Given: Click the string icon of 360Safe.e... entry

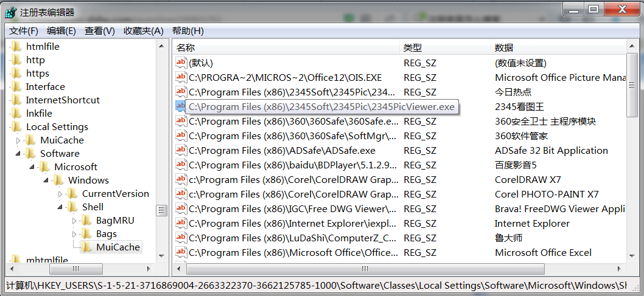Looking at the screenshot, I should click(181, 122).
